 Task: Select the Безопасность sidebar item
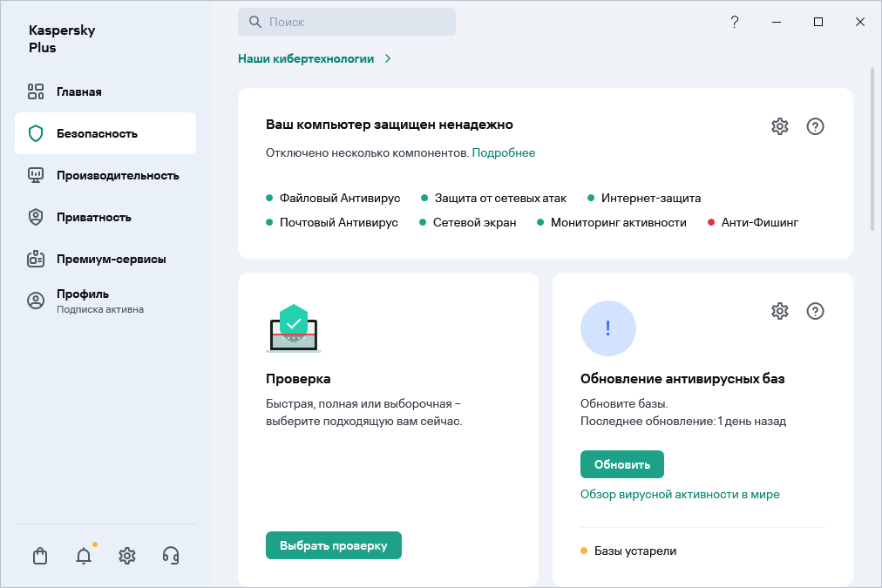pos(105,133)
